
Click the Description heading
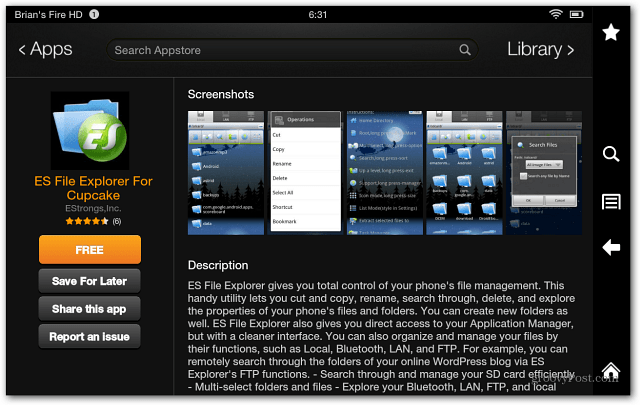218,265
